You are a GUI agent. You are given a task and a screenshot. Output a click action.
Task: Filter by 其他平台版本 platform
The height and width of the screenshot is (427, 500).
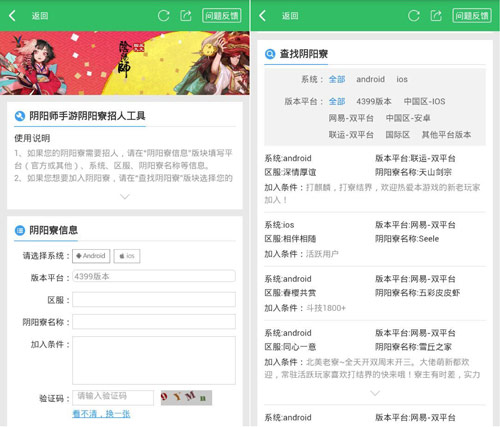pyautogui.click(x=447, y=135)
